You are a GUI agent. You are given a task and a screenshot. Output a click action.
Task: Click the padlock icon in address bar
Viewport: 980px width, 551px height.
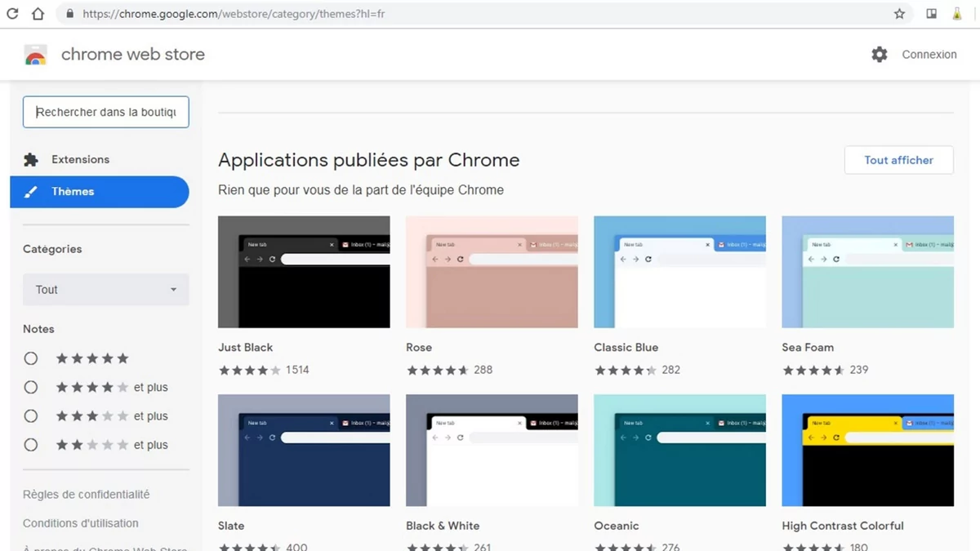[x=69, y=14]
